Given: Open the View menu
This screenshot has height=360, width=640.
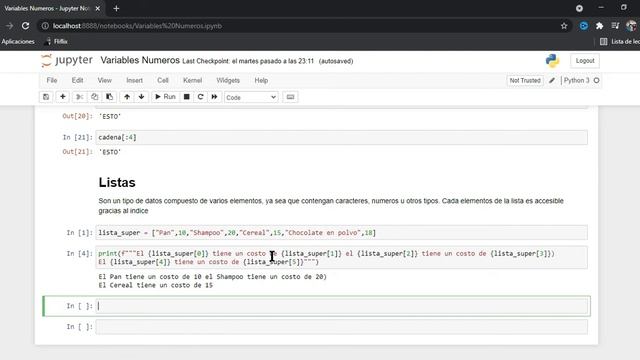Looking at the screenshot, I should (x=104, y=80).
